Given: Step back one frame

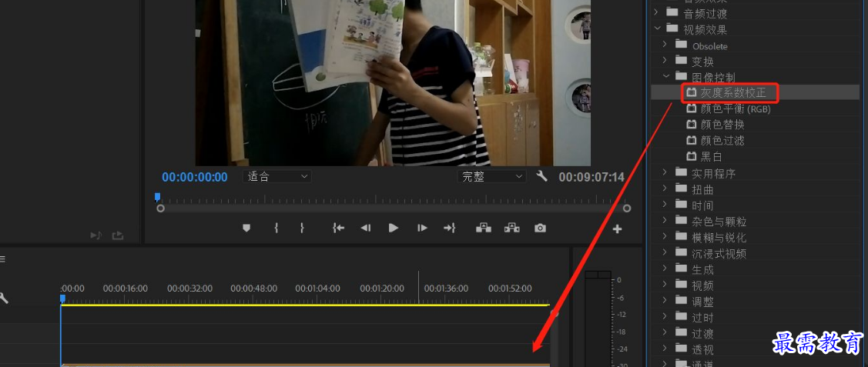Looking at the screenshot, I should point(365,228).
